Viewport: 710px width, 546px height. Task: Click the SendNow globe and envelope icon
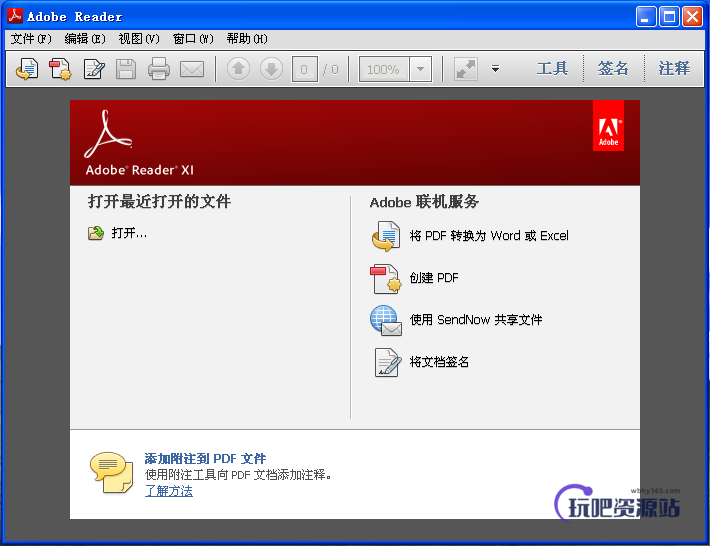[x=386, y=320]
